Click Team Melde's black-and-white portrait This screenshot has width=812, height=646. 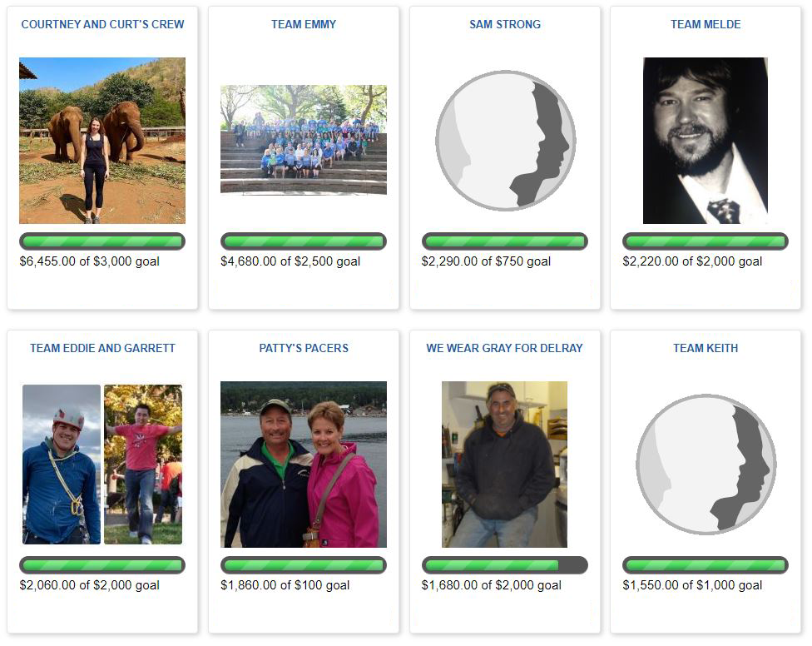pyautogui.click(x=706, y=141)
